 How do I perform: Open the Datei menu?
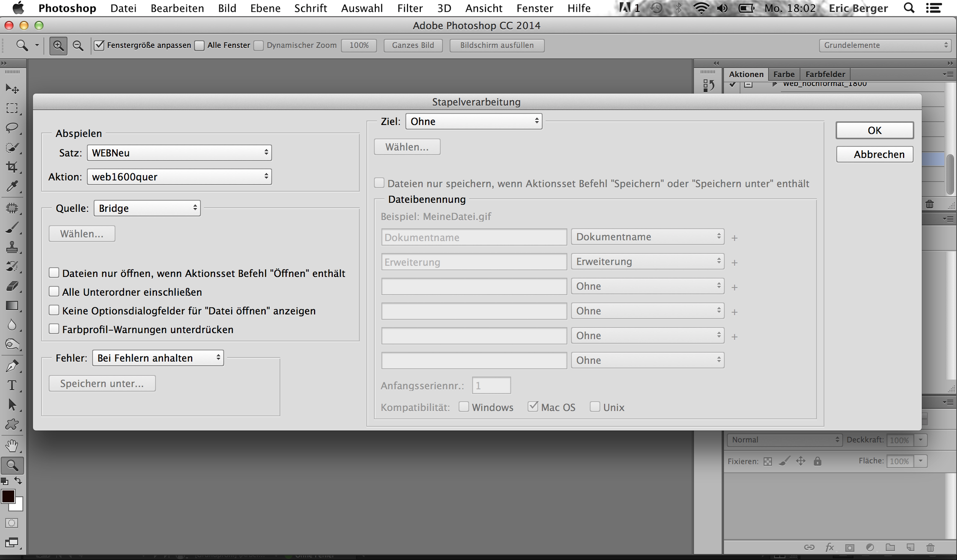123,8
